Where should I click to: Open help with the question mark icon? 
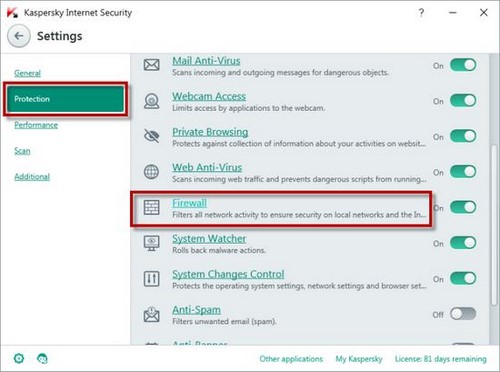pos(421,13)
